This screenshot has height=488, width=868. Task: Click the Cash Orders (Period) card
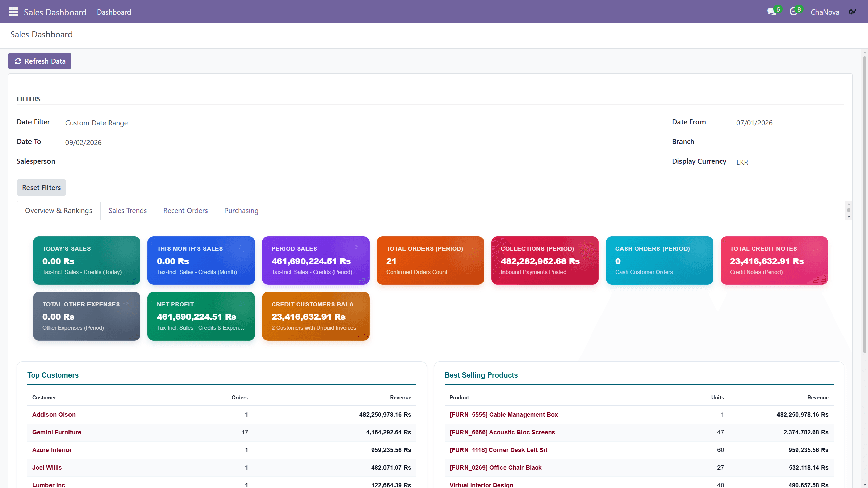[x=659, y=260]
